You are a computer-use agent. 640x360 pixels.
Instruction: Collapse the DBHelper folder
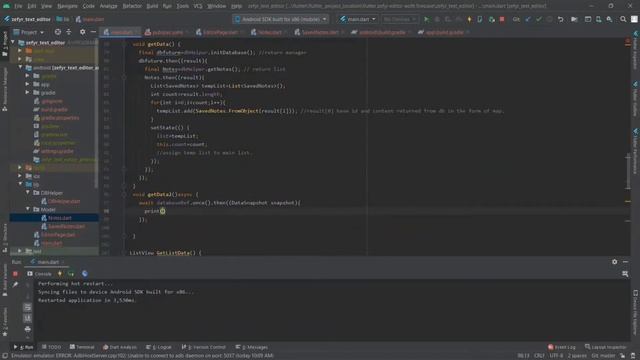27,193
